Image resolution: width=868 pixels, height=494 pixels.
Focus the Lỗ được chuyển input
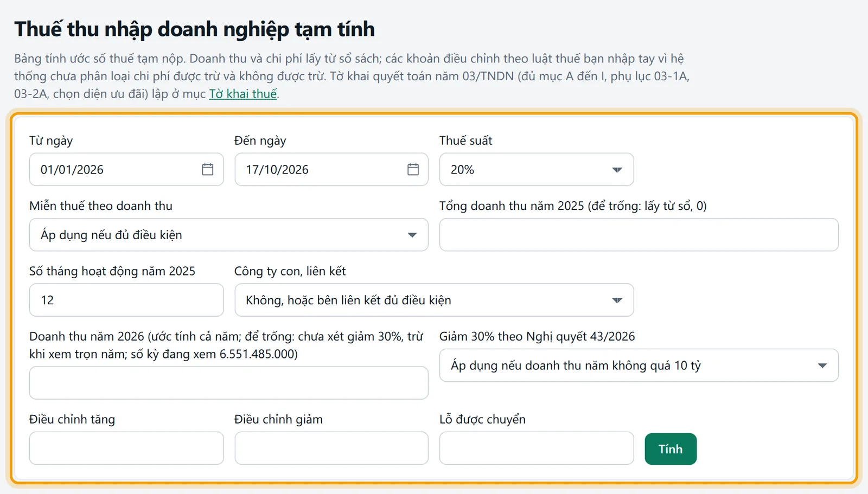[x=537, y=448]
